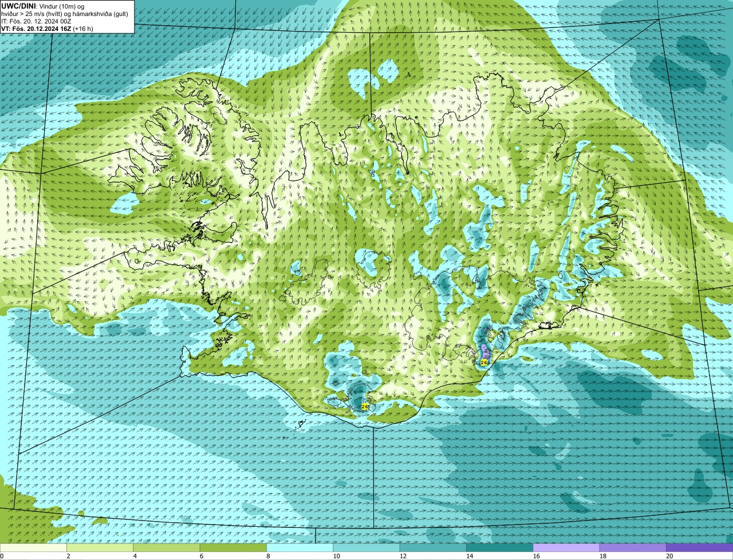Click the scale label 6 under the color bar
733x560 pixels.
click(x=202, y=556)
